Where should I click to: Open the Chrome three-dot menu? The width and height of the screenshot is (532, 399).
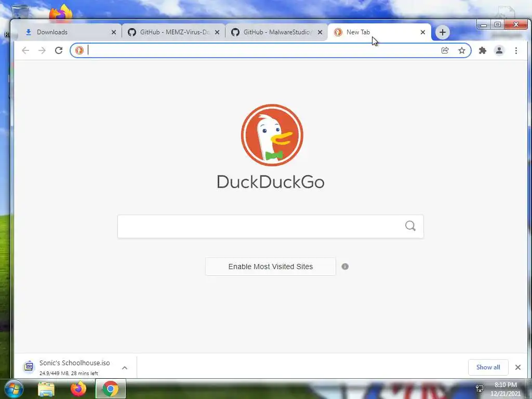point(516,50)
